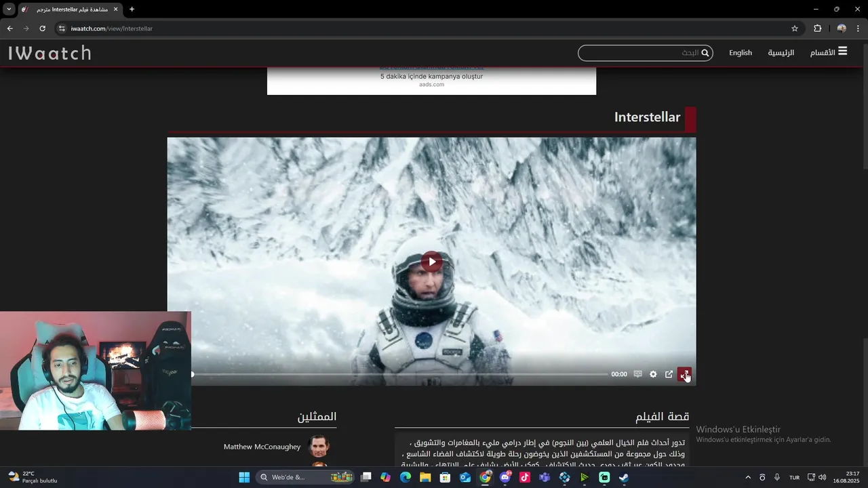The width and height of the screenshot is (868, 488).
Task: Open video player settings gear
Action: [653, 374]
